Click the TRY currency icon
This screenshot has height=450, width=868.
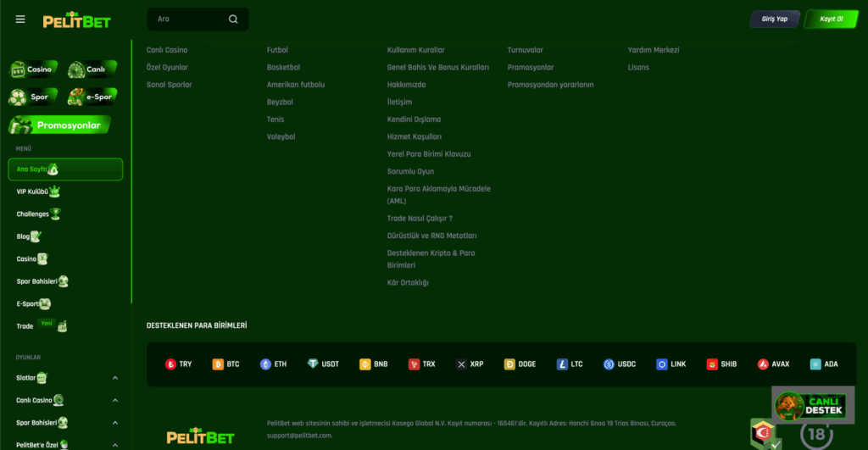[170, 364]
